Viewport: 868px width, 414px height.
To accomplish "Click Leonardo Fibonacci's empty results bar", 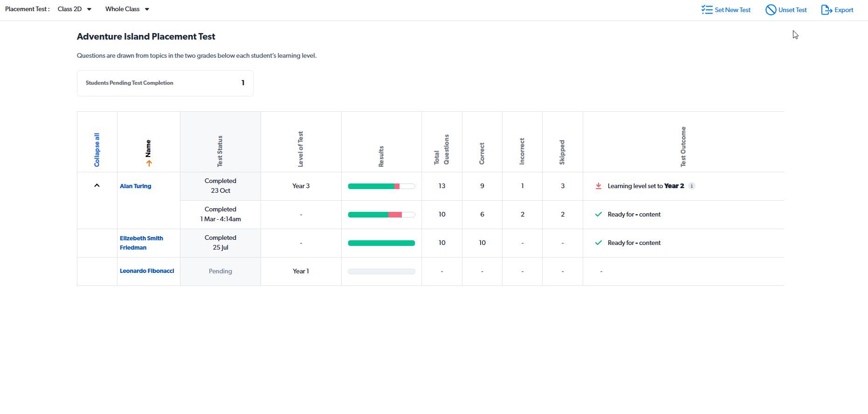I will click(381, 271).
